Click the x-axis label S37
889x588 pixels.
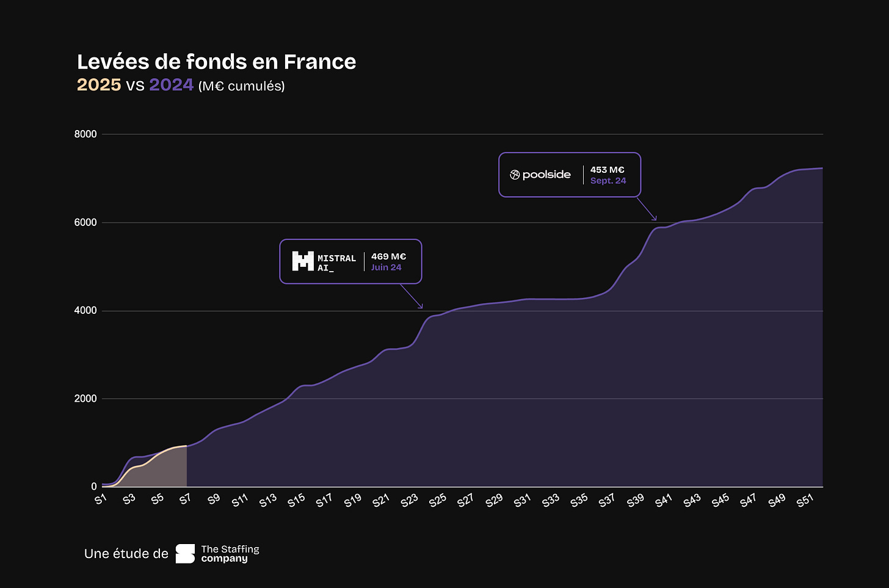point(606,500)
